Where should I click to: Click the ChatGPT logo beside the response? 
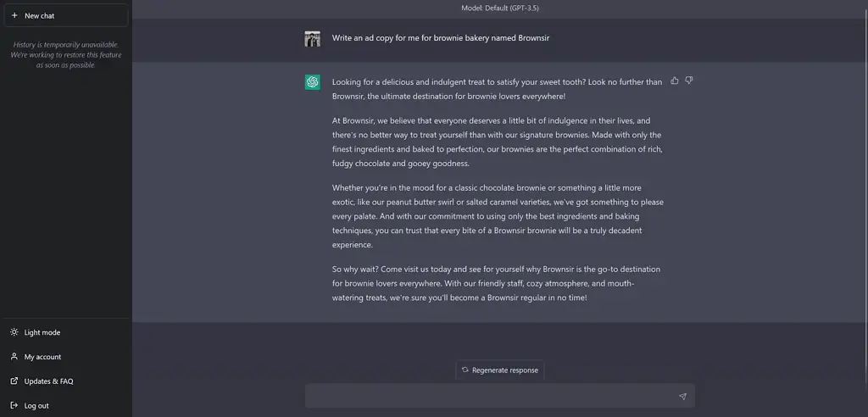[x=313, y=82]
